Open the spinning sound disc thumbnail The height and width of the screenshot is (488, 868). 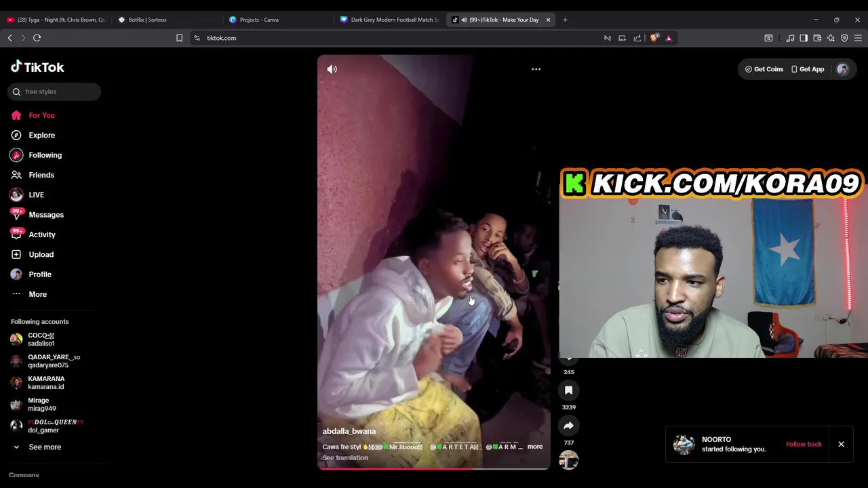click(568, 460)
